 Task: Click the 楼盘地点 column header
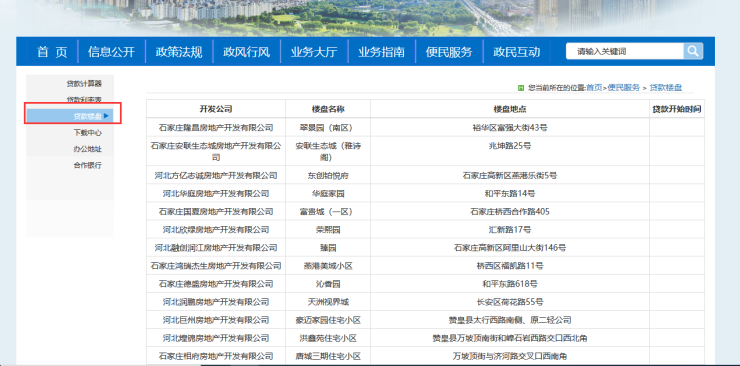[x=510, y=109]
